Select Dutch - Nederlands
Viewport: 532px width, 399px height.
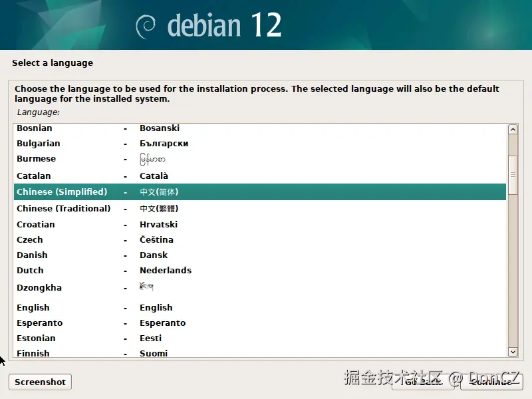tap(260, 270)
